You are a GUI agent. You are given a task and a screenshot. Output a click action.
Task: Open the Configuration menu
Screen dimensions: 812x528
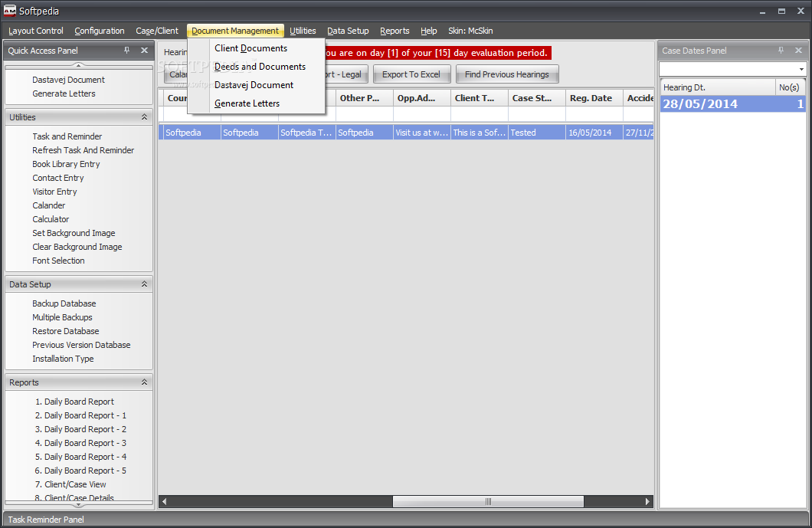click(100, 31)
